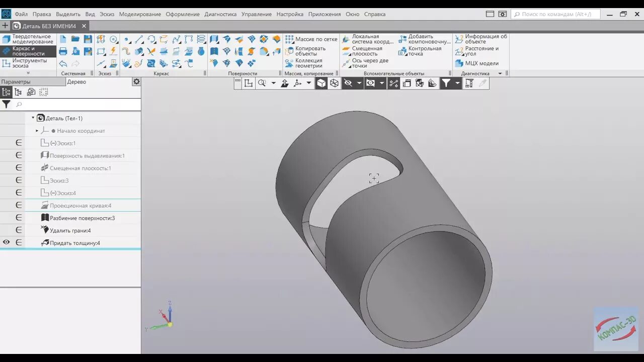This screenshot has height=362, width=644.
Task: Add new document plus button
Action: [x=5, y=26]
